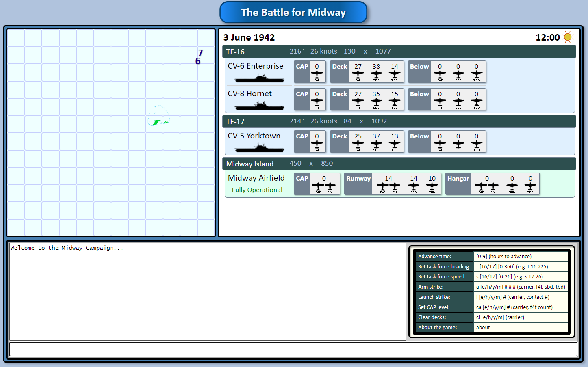
Task: Select contact marker 6 on the map
Action: point(198,61)
